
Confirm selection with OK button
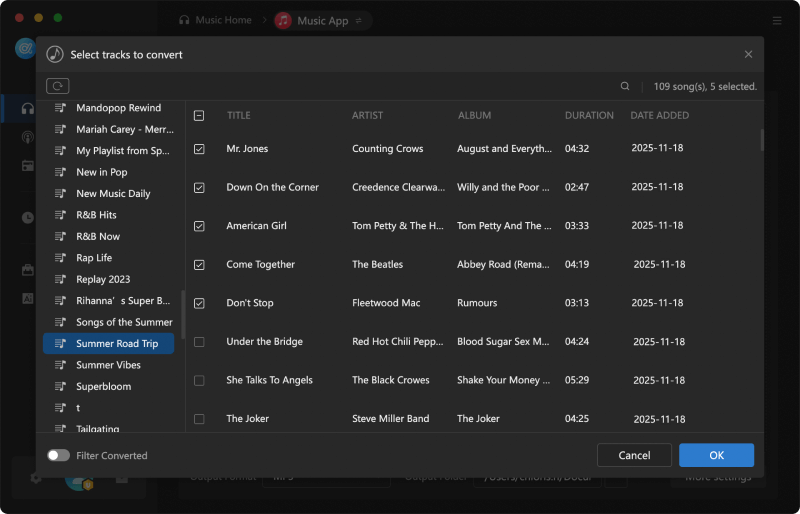point(716,455)
